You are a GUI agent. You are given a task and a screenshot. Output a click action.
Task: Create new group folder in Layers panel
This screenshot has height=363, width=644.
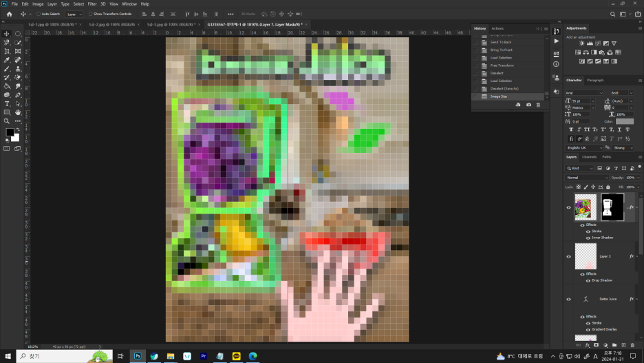click(x=614, y=345)
